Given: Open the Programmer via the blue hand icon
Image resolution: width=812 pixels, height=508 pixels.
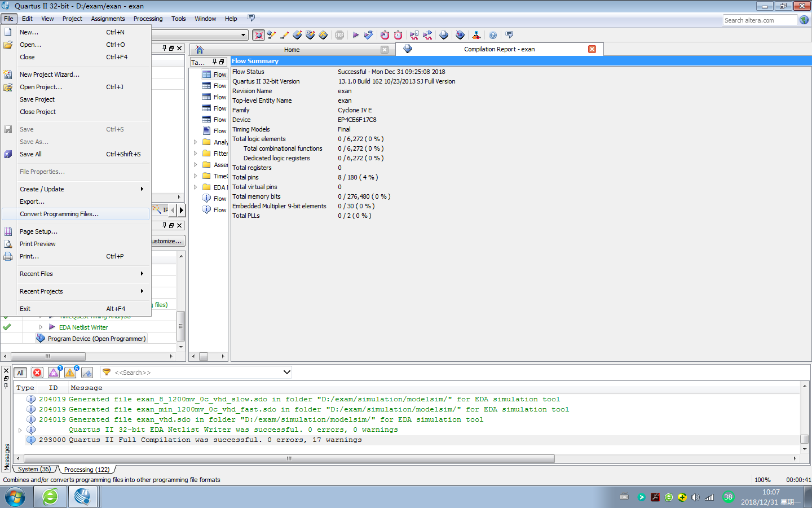Looking at the screenshot, I should coord(460,34).
